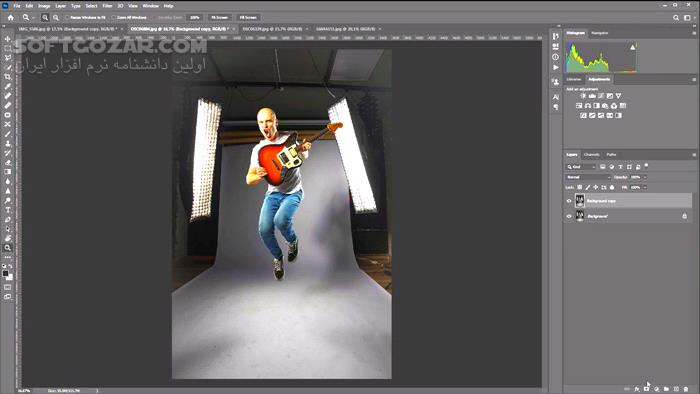Select the Lasso tool
Screen dimensions: 700x394
pos(8,58)
